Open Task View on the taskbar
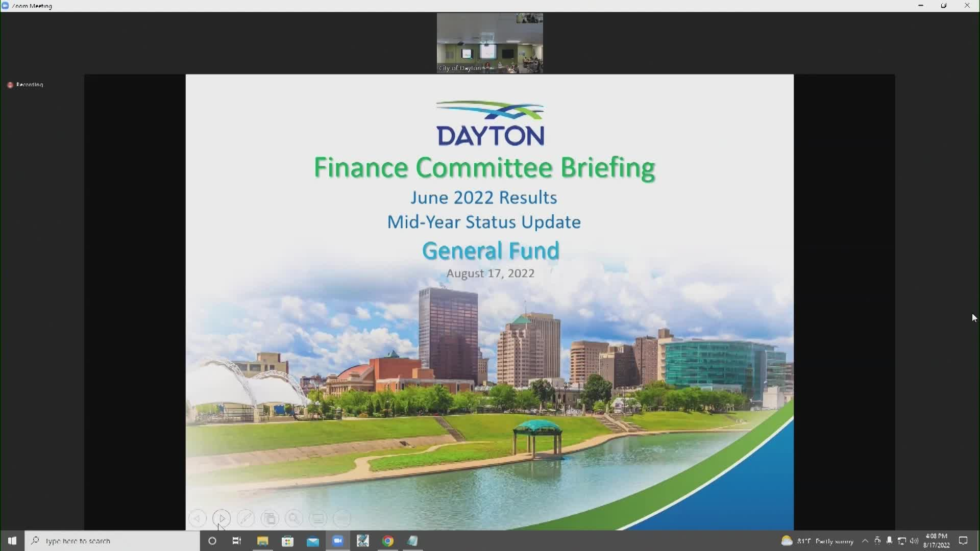This screenshot has width=980, height=551. click(237, 541)
